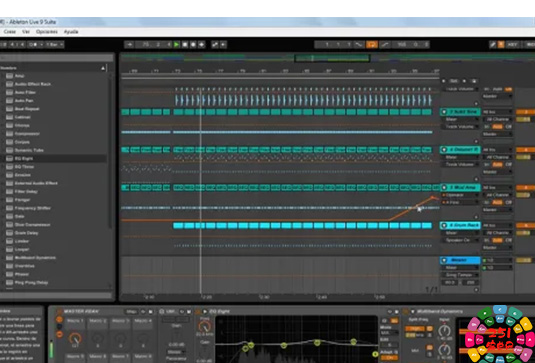
Task: Toggle the MIDI arrangement overdub plus button
Action: 202,44
